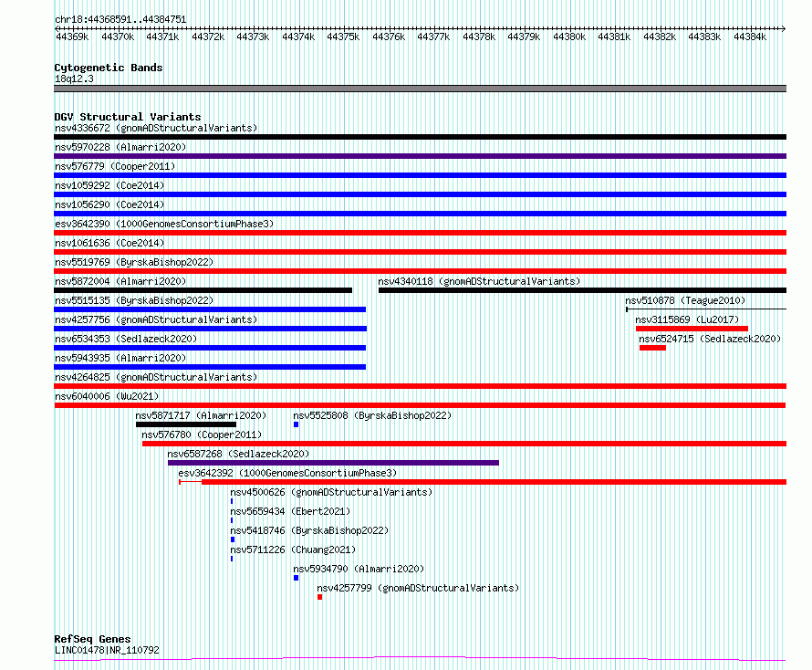
Task: Click the RefSeq Genes track heading
Action: 92,639
